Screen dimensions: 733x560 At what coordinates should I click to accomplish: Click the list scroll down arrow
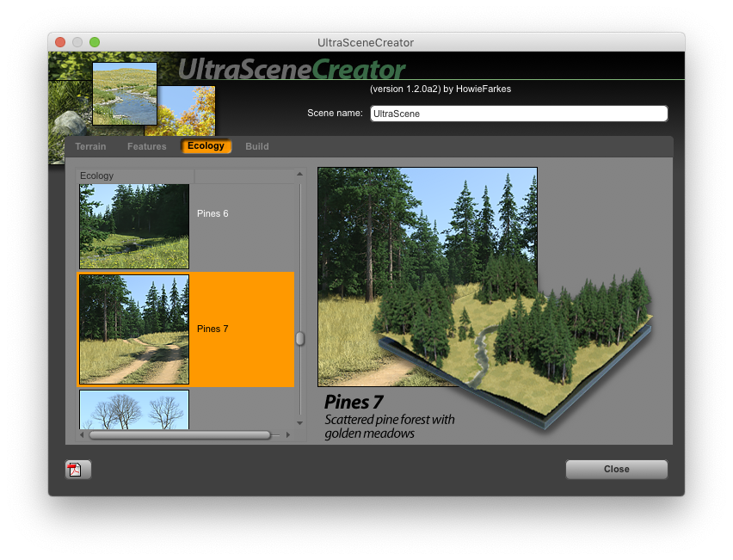click(299, 423)
